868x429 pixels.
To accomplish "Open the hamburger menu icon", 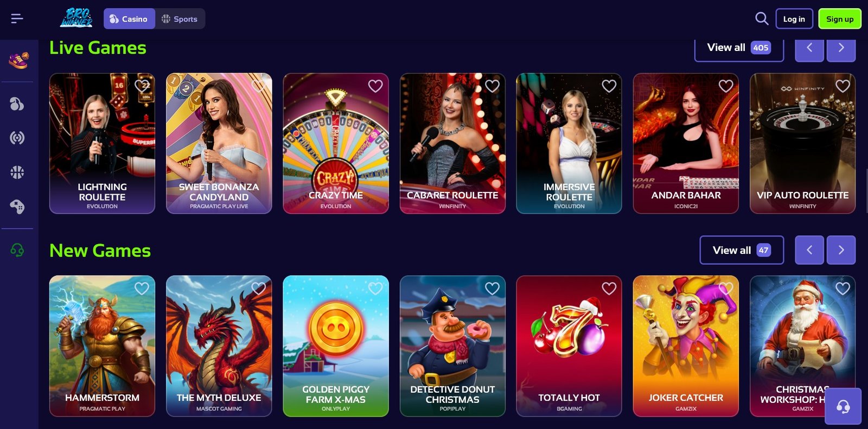I will click(17, 19).
